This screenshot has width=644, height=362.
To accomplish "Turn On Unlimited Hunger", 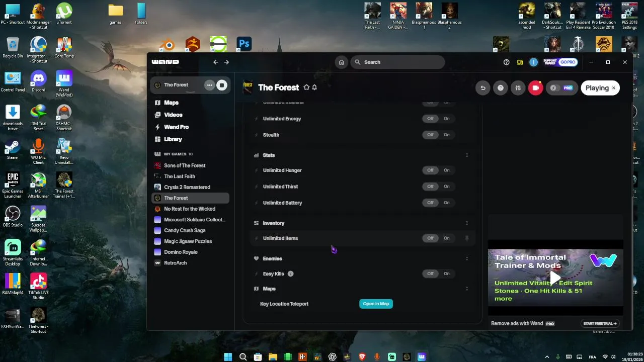I will 447,170.
